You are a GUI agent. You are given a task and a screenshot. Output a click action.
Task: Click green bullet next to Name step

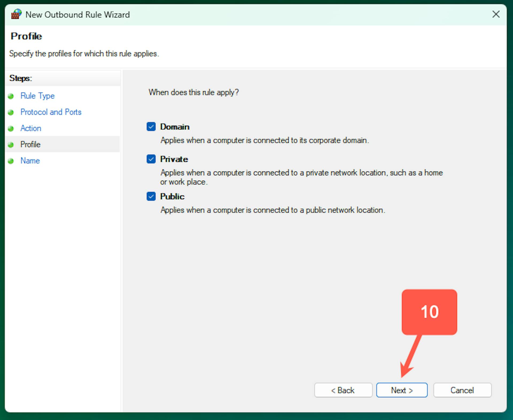(x=11, y=161)
